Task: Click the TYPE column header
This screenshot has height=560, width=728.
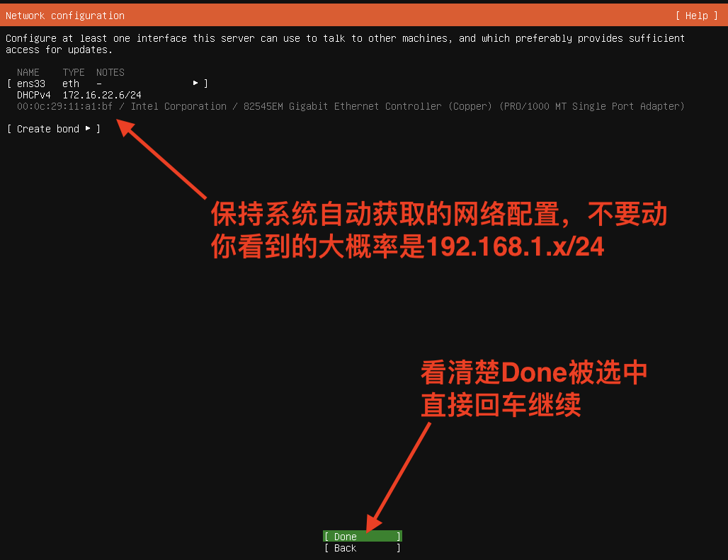Action: point(74,72)
